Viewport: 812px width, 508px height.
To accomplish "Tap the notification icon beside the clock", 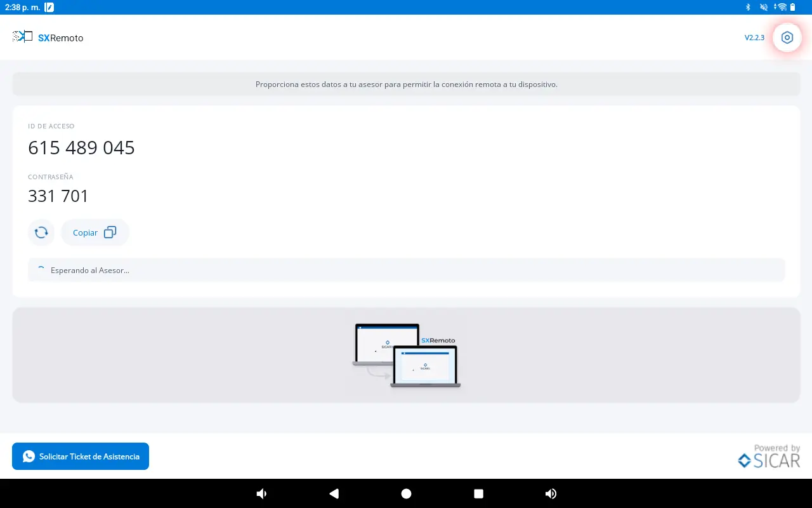I will (49, 7).
